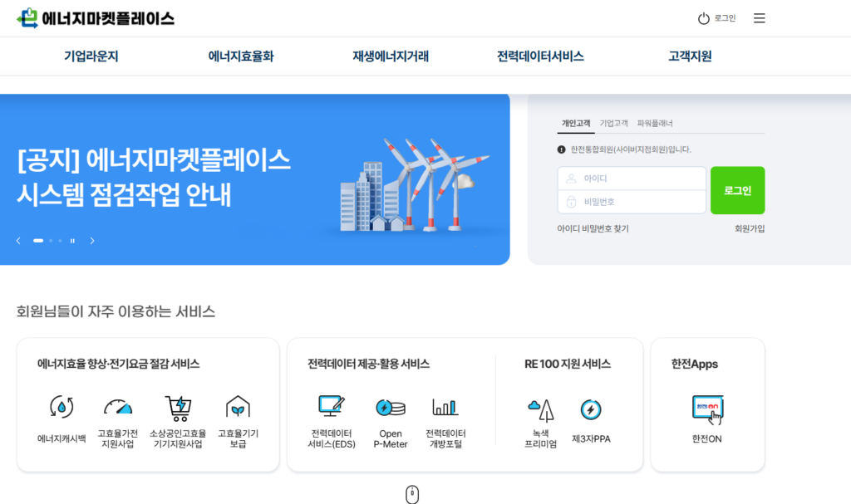The height and width of the screenshot is (504, 851).
Task: Open the 에너지캐시백 service icon
Action: (x=61, y=407)
